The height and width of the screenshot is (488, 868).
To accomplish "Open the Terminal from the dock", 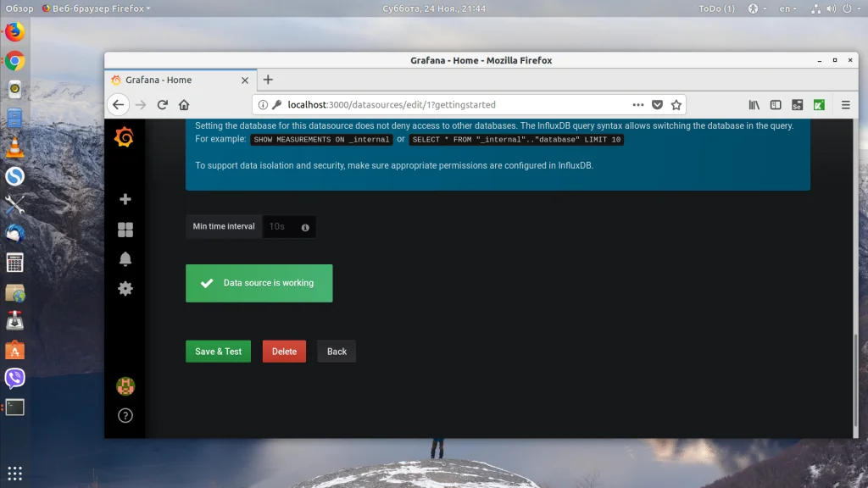I will [15, 408].
